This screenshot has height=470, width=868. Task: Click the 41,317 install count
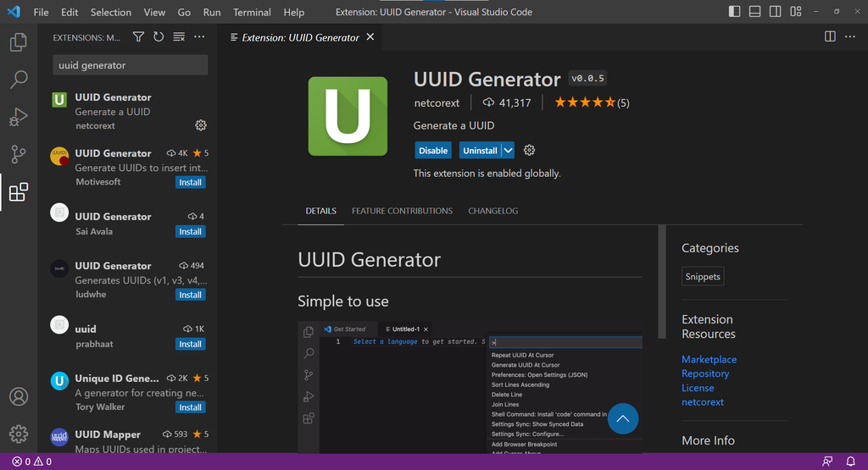point(507,102)
